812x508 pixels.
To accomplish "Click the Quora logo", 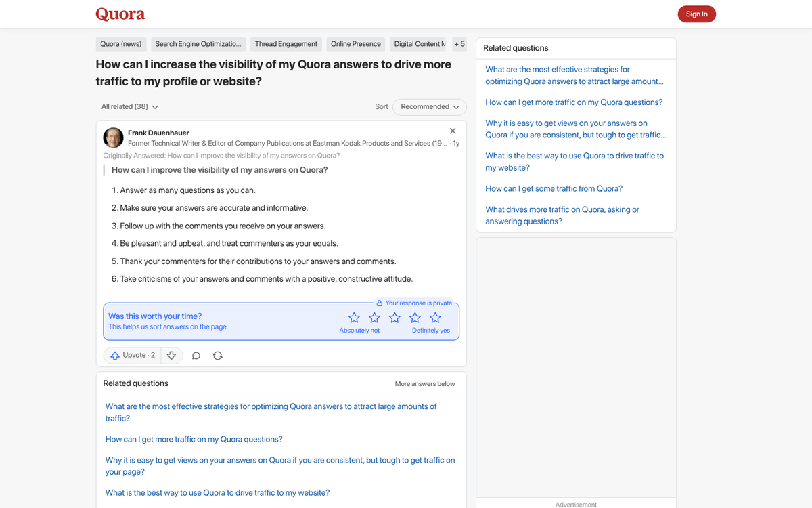I will tap(120, 14).
